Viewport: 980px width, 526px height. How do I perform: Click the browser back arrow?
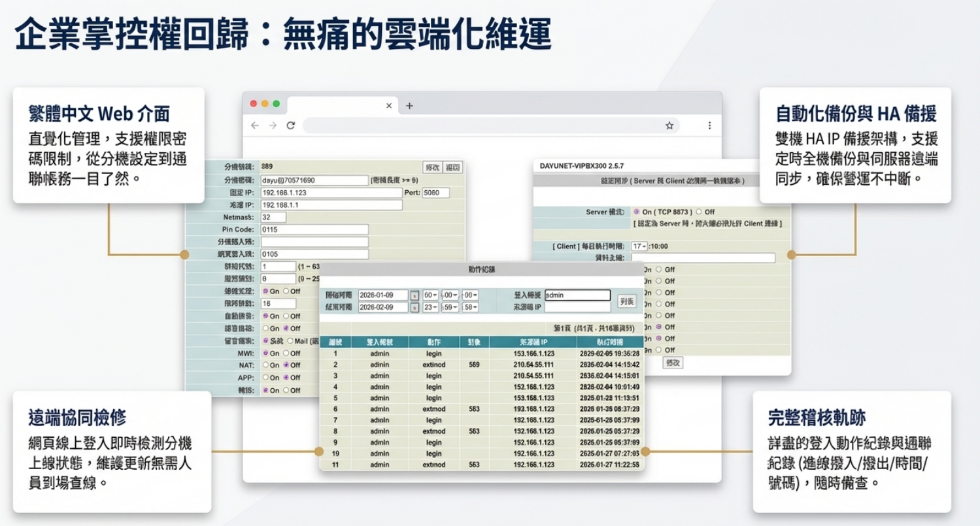pyautogui.click(x=255, y=125)
